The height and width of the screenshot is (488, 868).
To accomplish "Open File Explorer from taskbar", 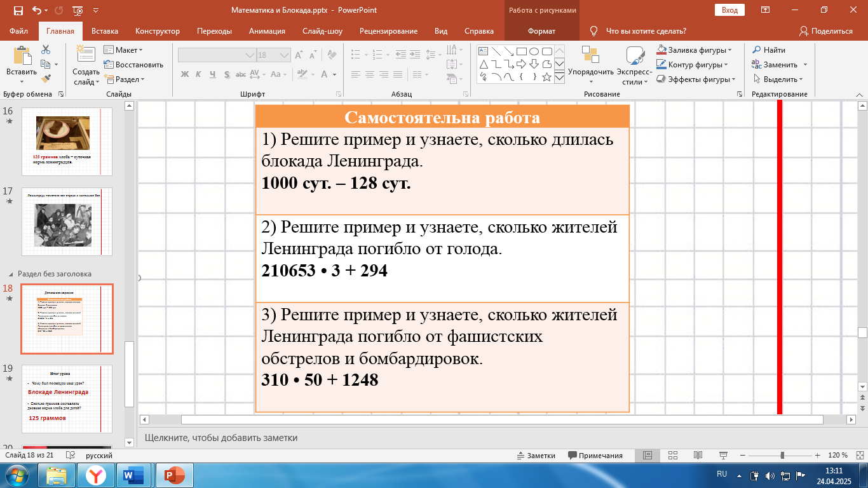I will point(57,475).
